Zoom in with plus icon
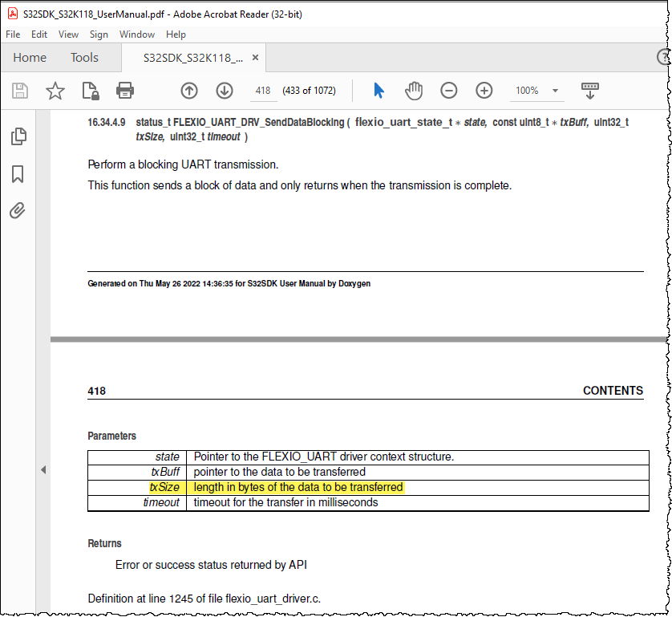This screenshot has width=672, height=617. pyautogui.click(x=484, y=91)
